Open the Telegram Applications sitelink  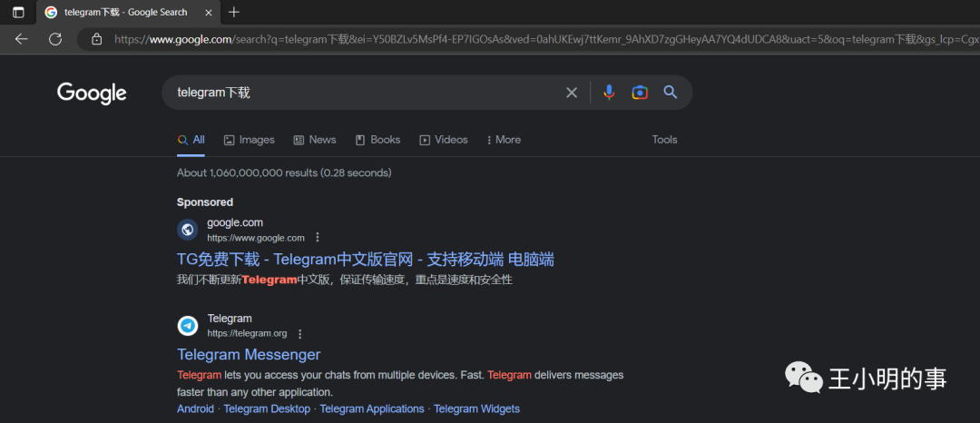click(372, 409)
